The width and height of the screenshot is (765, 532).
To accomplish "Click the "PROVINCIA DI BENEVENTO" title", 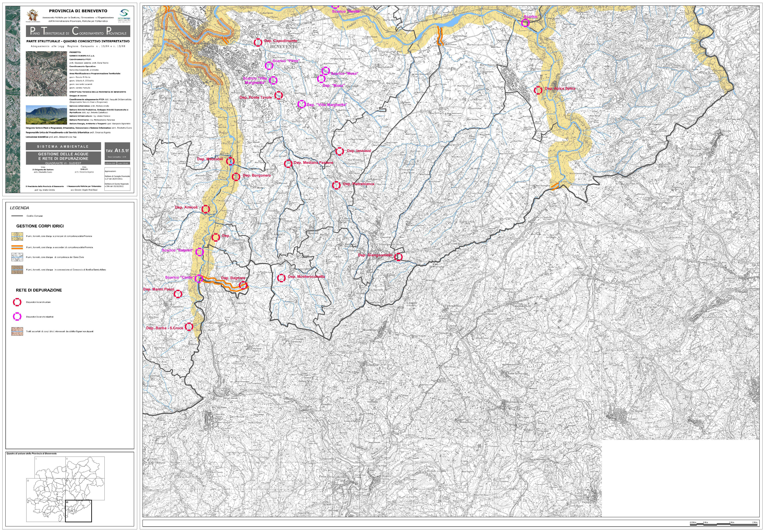I will click(78, 11).
